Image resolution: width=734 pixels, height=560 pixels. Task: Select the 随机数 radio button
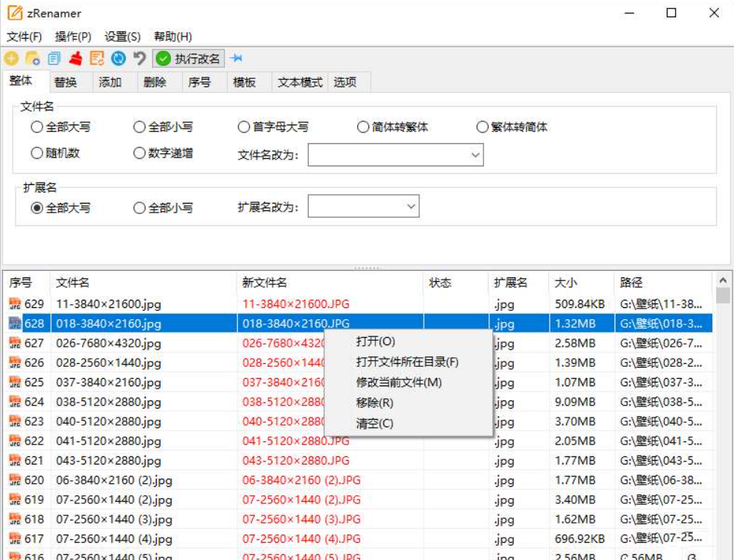click(37, 153)
